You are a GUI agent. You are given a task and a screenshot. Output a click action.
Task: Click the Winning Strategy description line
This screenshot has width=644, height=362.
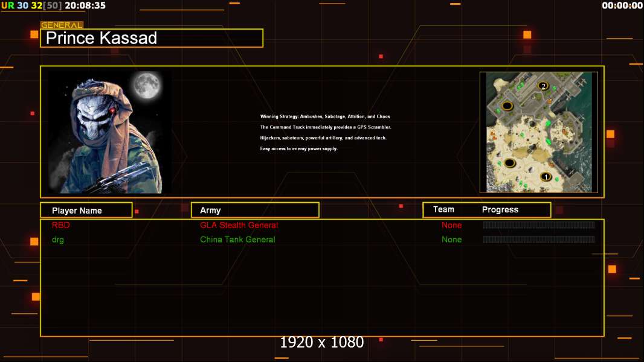tap(325, 116)
